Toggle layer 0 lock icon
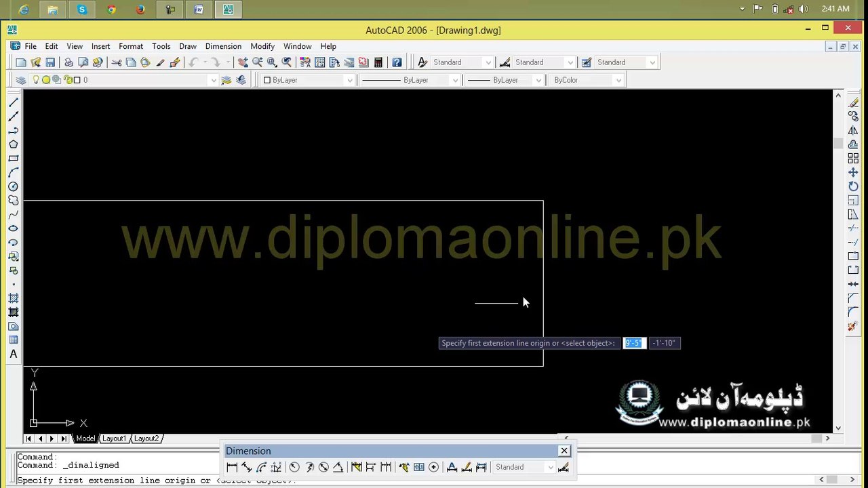The image size is (868, 488). click(67, 80)
